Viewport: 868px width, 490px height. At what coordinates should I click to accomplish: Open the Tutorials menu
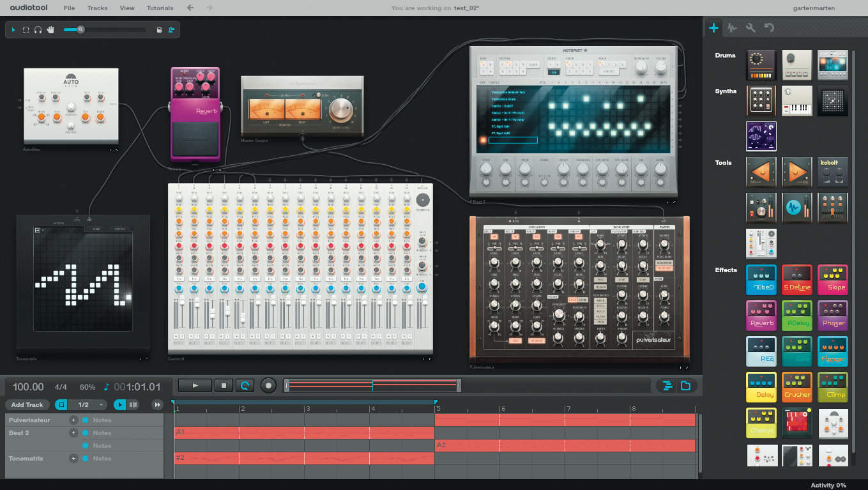click(160, 8)
